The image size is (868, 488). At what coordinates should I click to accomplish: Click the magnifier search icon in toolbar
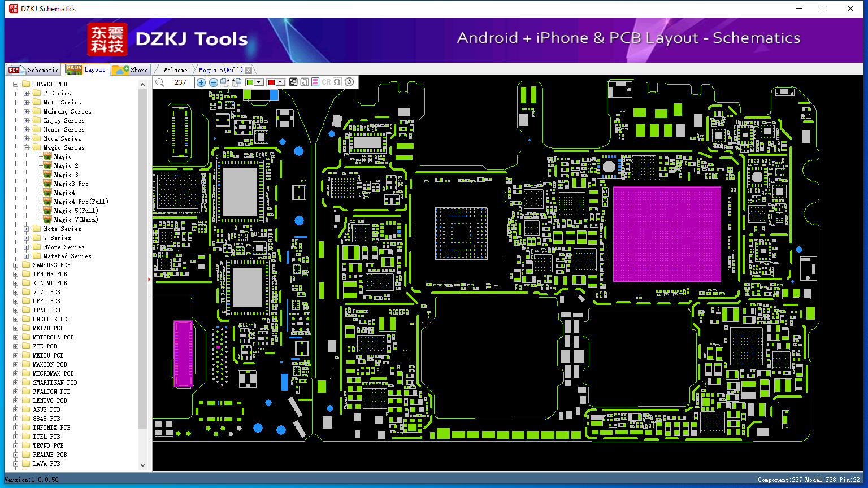point(160,82)
